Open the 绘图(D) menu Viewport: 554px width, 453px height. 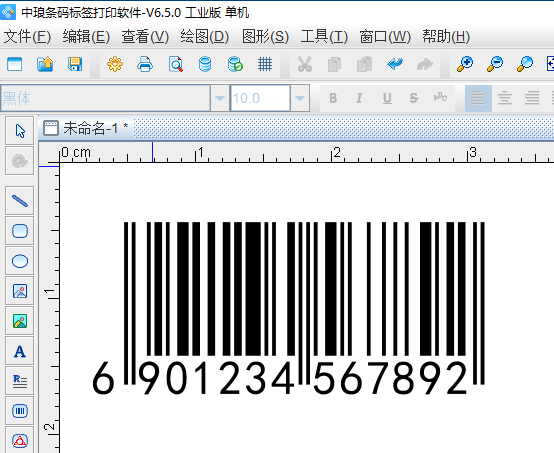click(205, 36)
